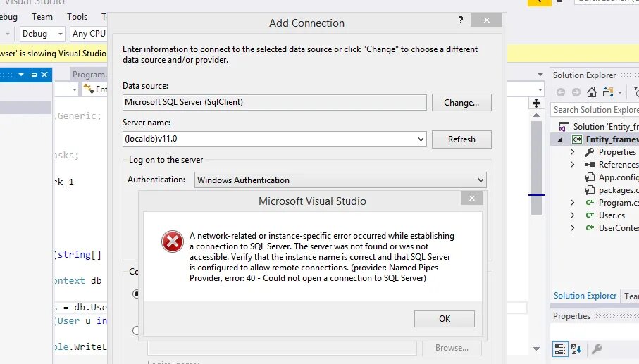The image size is (639, 364).
Task: Expand the UserContext tree node
Action: 572,228
